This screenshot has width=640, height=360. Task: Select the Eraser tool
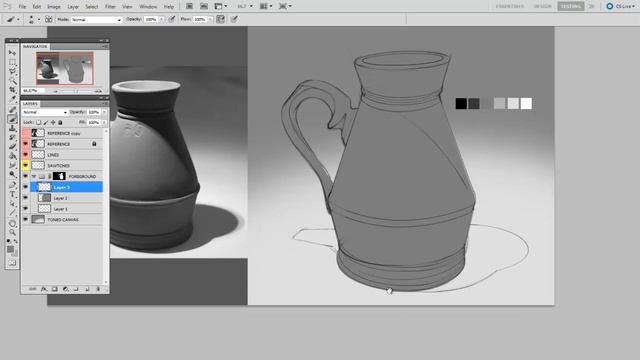[x=12, y=147]
